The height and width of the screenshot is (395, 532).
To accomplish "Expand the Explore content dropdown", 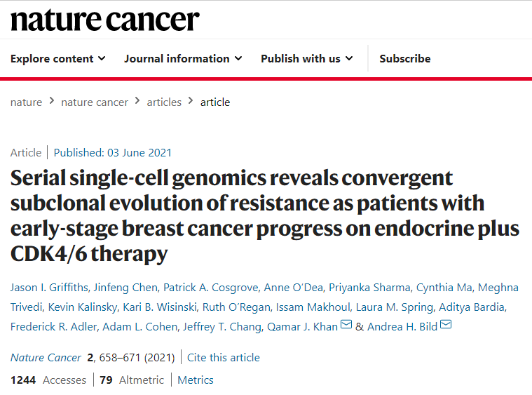I will tap(57, 59).
